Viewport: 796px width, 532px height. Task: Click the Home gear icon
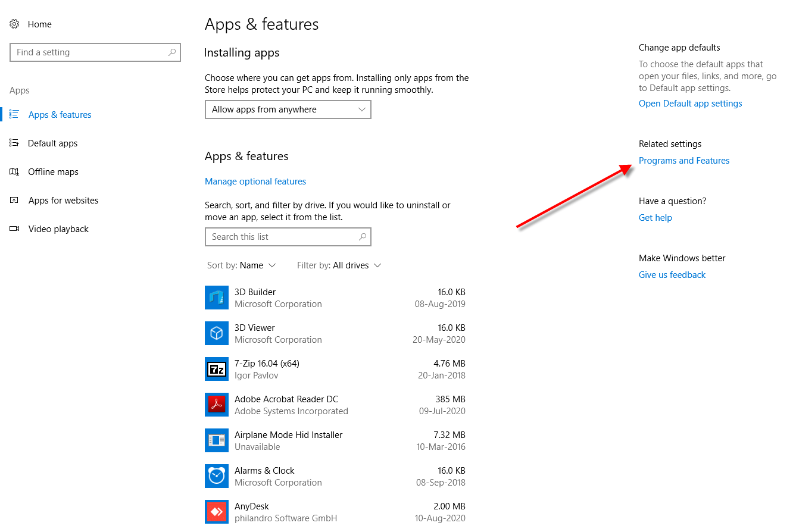point(14,24)
